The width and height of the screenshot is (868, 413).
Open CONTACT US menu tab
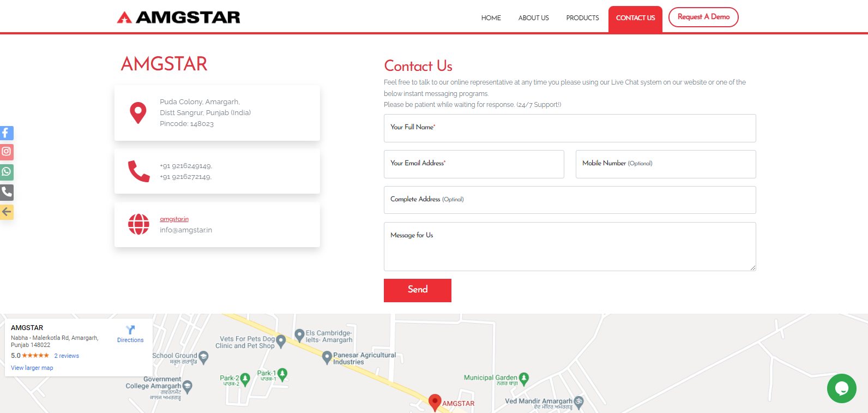tap(635, 19)
